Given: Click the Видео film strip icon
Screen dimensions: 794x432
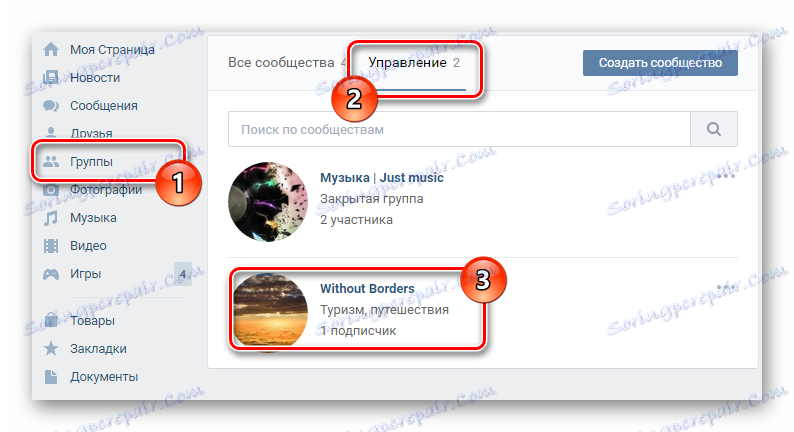Looking at the screenshot, I should pos(51,246).
